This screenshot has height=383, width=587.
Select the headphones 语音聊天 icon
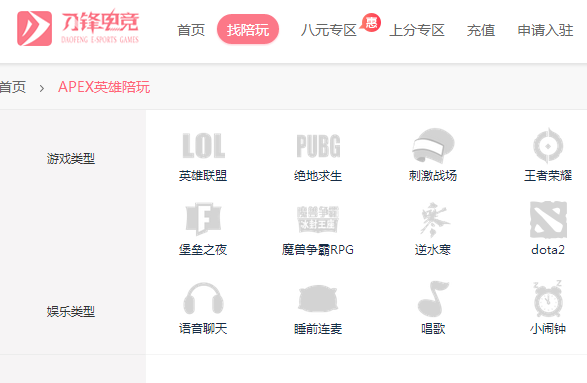(203, 298)
